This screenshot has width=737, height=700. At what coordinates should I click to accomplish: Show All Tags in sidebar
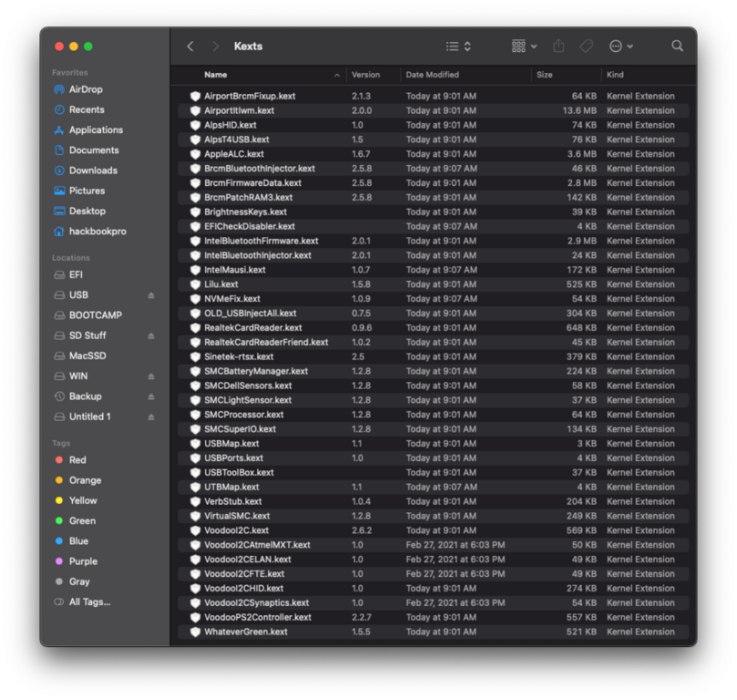click(x=89, y=602)
